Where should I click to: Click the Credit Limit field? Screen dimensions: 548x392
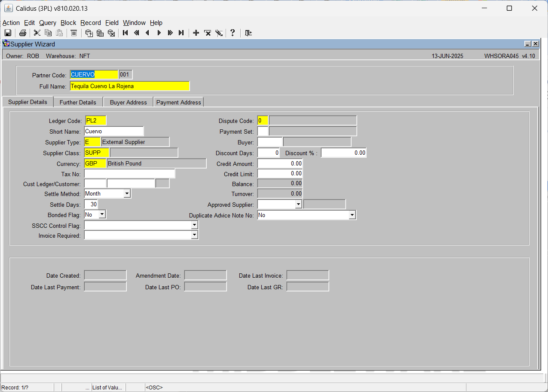280,174
